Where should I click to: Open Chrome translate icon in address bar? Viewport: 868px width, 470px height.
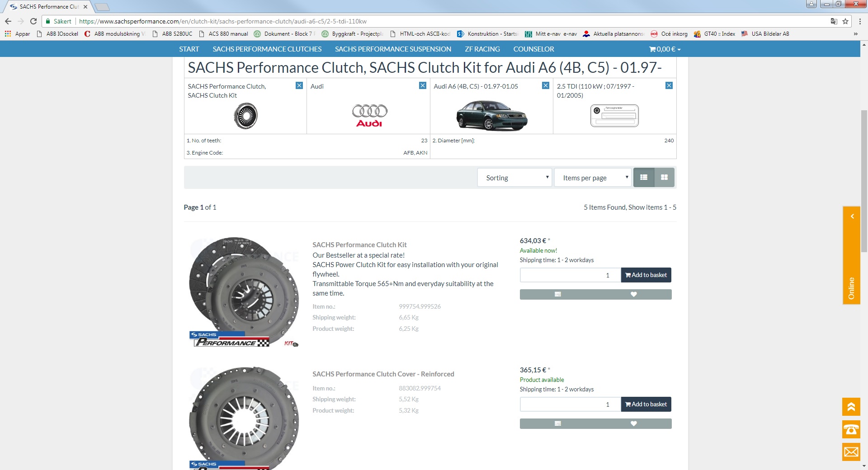point(834,21)
